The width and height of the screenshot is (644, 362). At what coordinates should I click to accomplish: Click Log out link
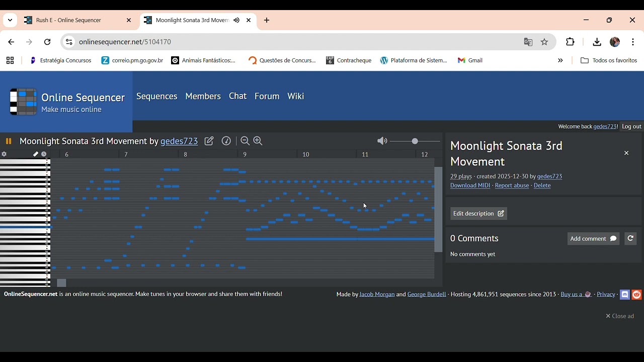631,127
